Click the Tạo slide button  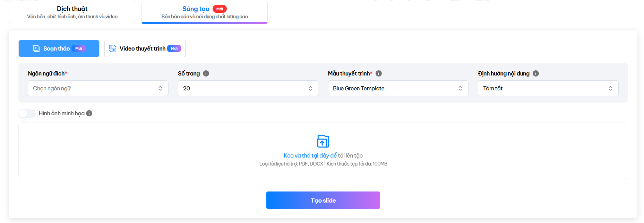[323, 200]
